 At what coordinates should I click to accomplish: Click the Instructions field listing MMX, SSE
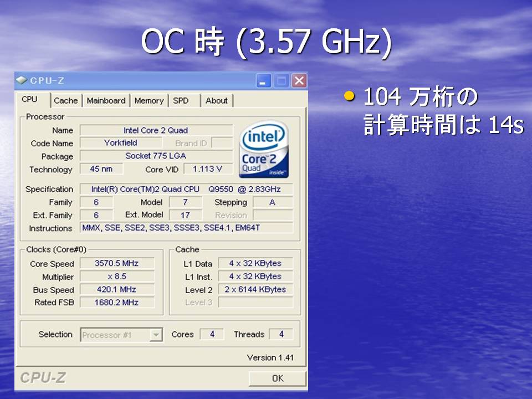[186, 228]
